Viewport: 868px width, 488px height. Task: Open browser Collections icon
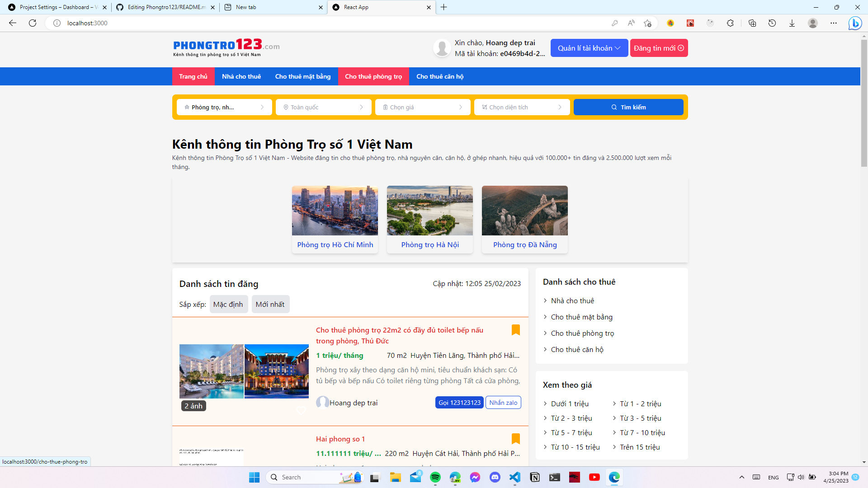click(x=752, y=23)
